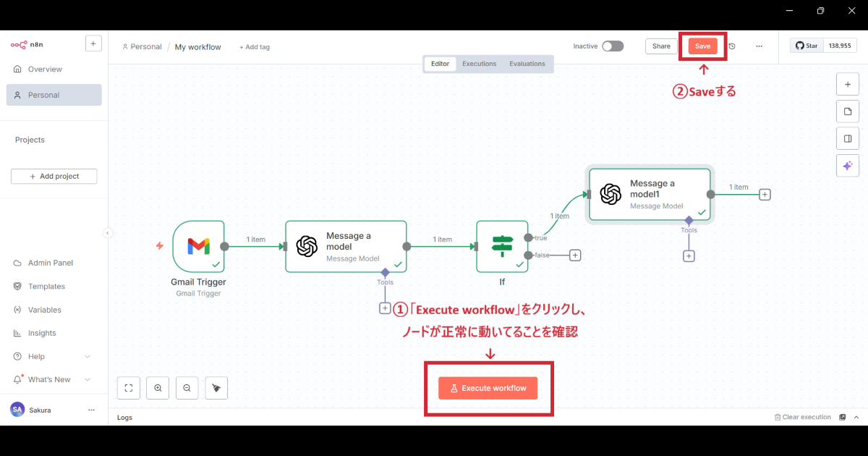Click the Save button

pos(702,46)
